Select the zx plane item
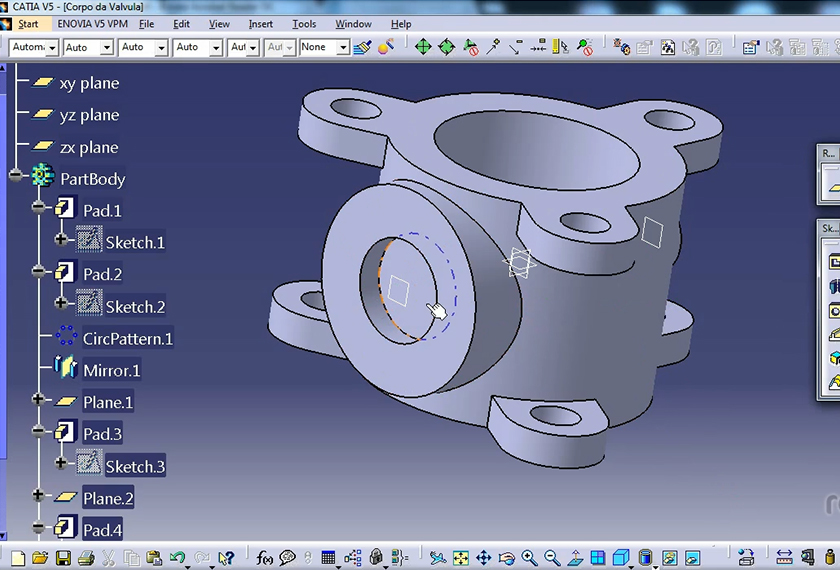840x570 pixels. pyautogui.click(x=88, y=147)
